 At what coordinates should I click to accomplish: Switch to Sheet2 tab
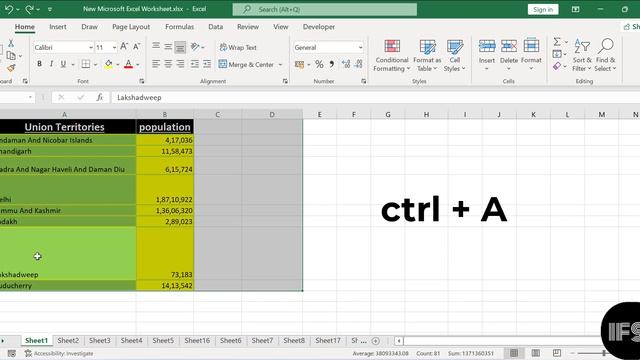pyautogui.click(x=68, y=340)
